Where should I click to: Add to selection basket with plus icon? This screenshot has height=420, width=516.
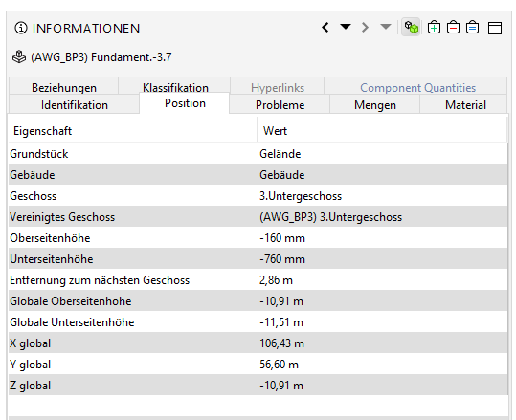tap(434, 28)
